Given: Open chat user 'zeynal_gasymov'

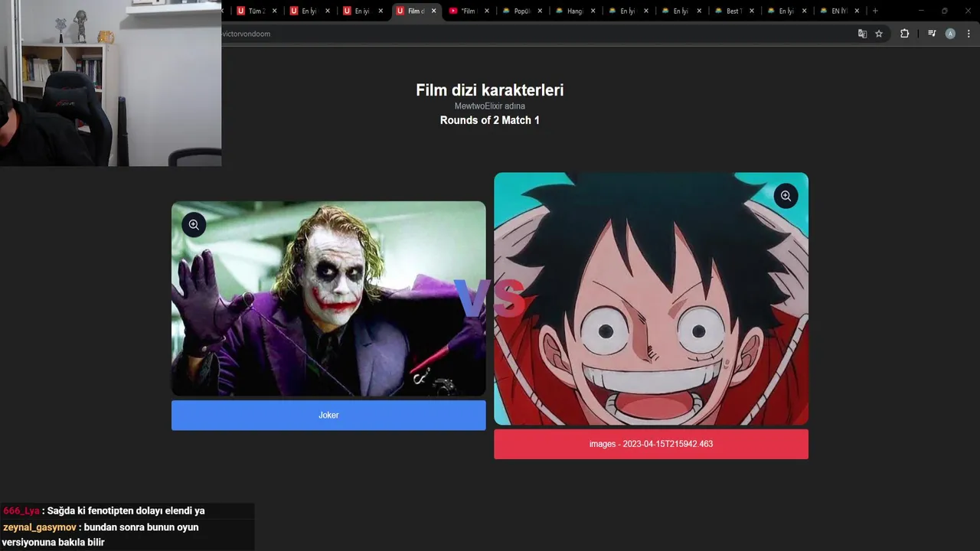Looking at the screenshot, I should [x=40, y=527].
